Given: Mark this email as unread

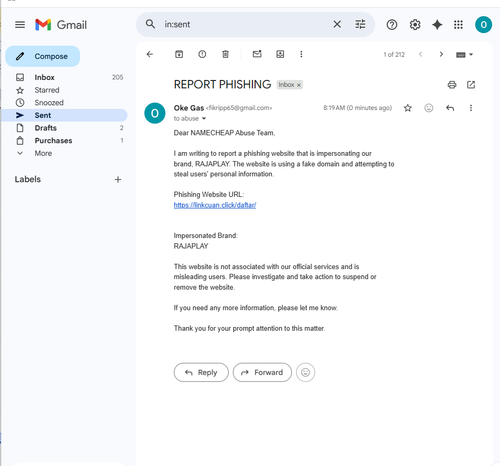Looking at the screenshot, I should coord(257,54).
